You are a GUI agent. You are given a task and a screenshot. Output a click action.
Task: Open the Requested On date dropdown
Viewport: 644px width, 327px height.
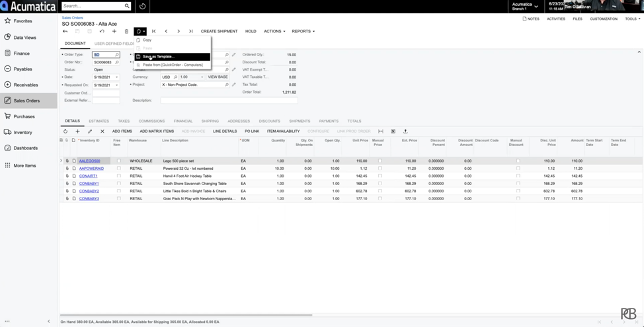(x=116, y=85)
